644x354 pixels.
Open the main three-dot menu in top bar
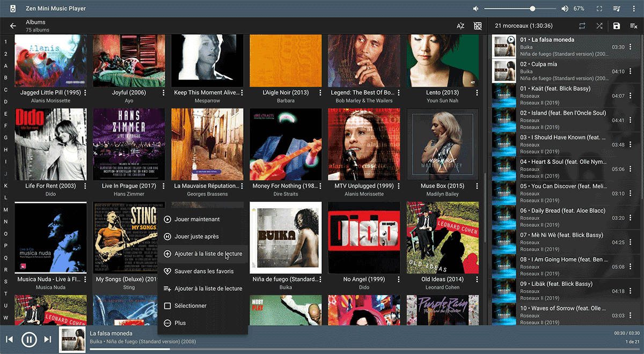click(x=634, y=9)
